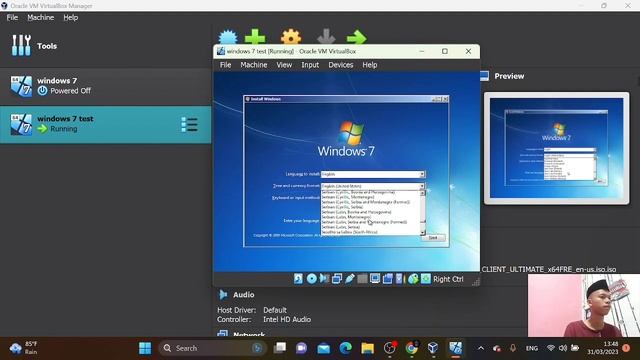Click the Audio section speaker icon
Image resolution: width=640 pixels, height=360 pixels.
pyautogui.click(x=223, y=294)
